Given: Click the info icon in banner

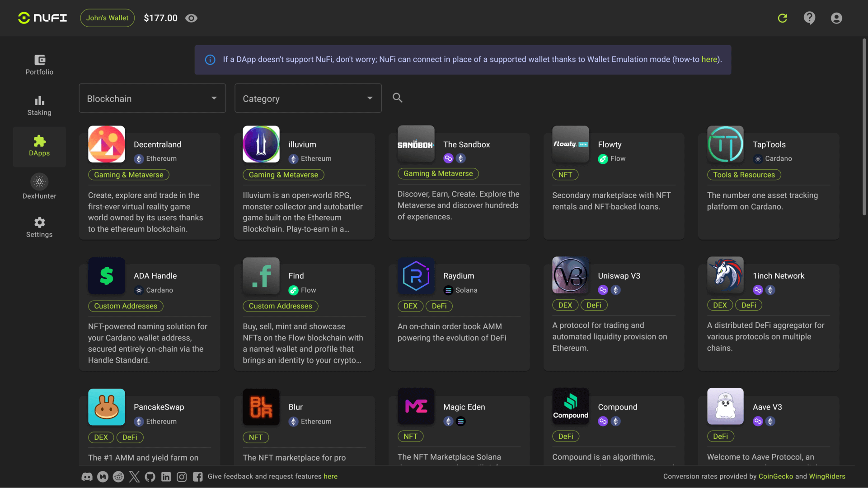Looking at the screenshot, I should (x=210, y=60).
